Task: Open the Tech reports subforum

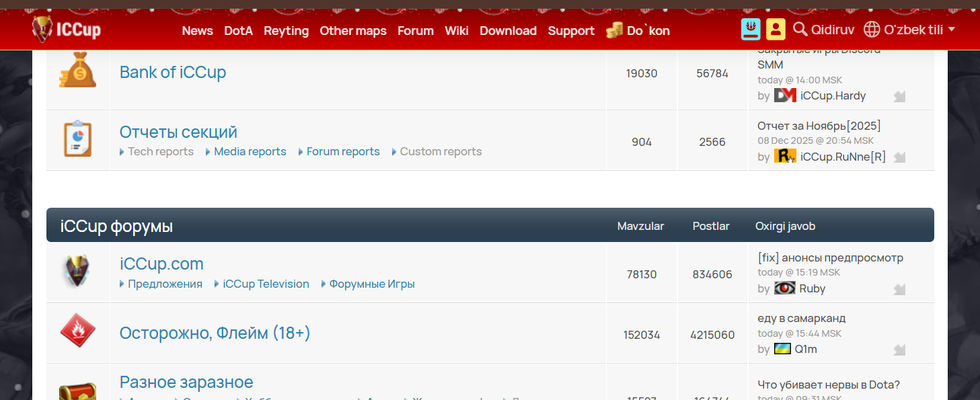Action: [161, 151]
